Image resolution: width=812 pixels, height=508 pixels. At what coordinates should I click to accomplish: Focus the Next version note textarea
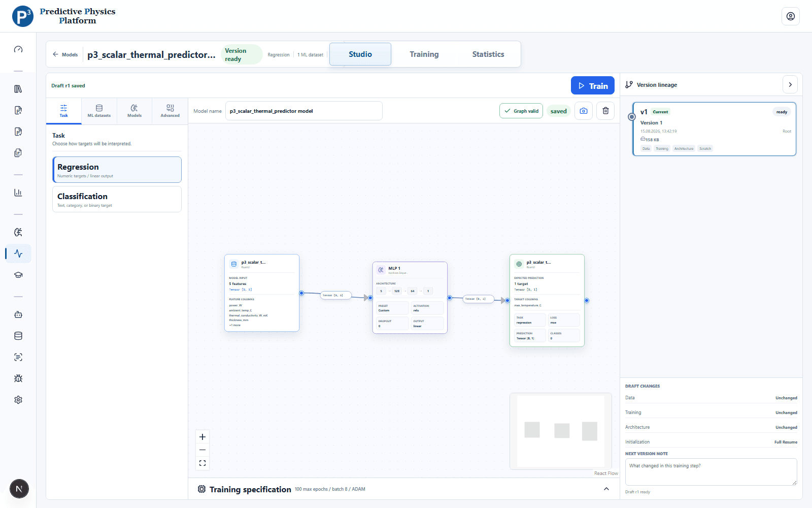point(711,472)
